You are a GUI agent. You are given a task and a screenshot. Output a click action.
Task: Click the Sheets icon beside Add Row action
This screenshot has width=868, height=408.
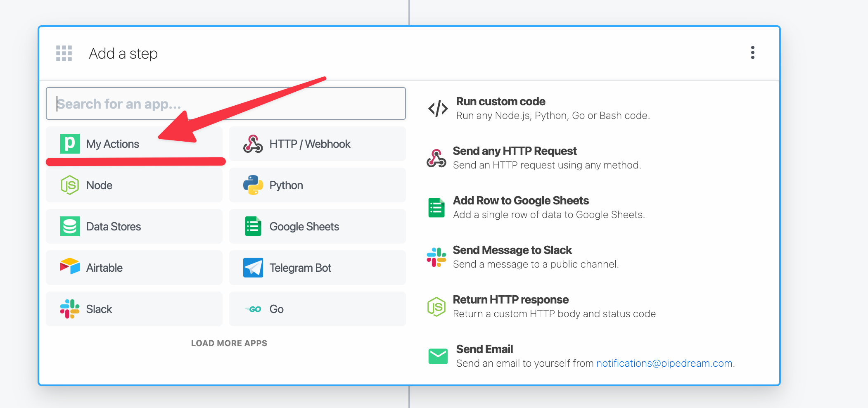pos(436,208)
